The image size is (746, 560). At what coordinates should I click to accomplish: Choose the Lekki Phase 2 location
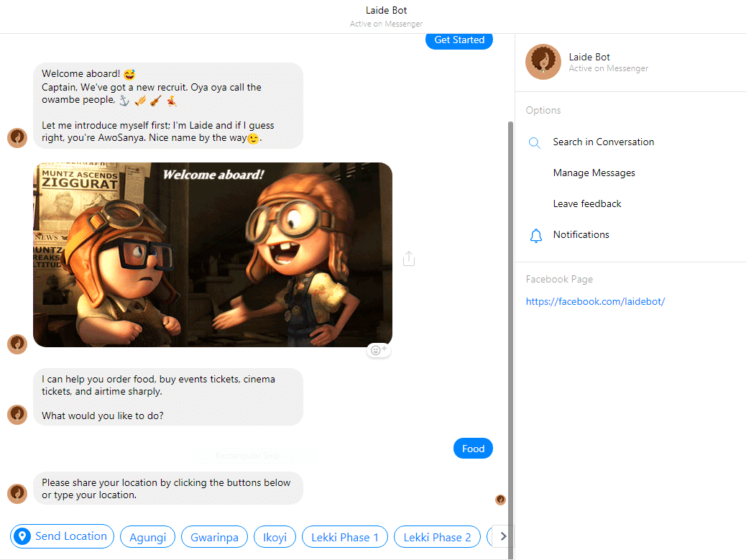point(437,537)
